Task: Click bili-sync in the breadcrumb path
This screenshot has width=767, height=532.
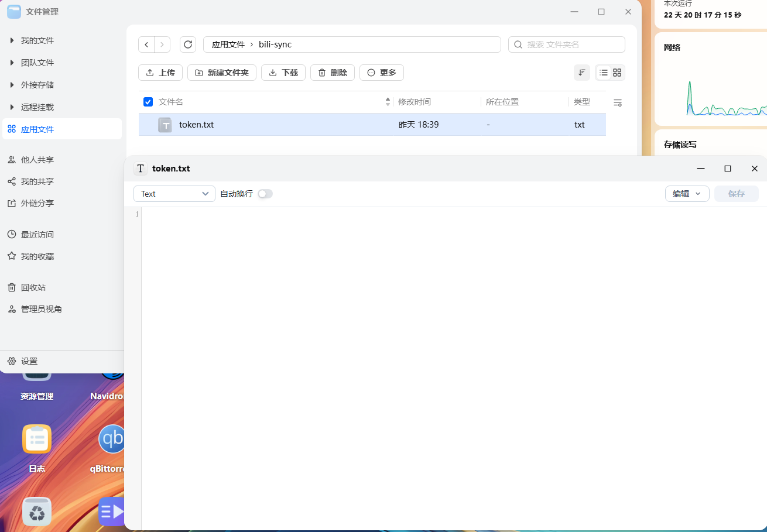Action: 275,44
